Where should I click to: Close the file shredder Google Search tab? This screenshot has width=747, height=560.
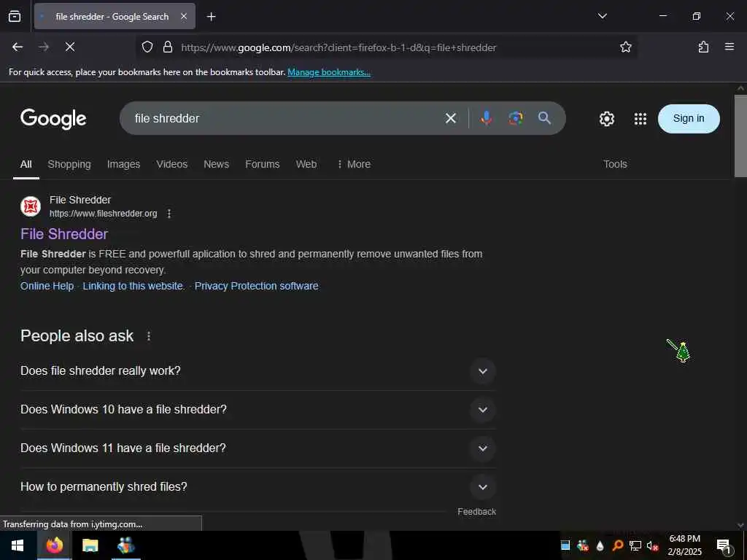click(183, 16)
